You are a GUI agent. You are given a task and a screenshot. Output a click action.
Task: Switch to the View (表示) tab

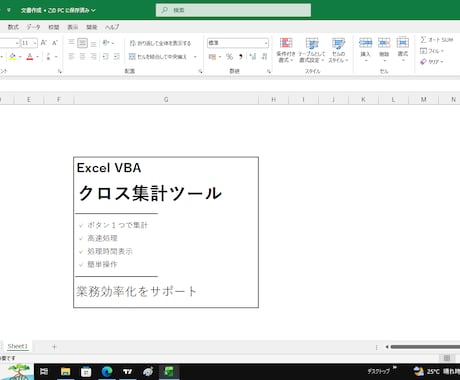pos(73,27)
